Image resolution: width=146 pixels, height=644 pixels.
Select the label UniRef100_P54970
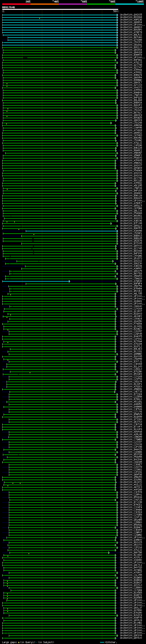coord(131,158)
